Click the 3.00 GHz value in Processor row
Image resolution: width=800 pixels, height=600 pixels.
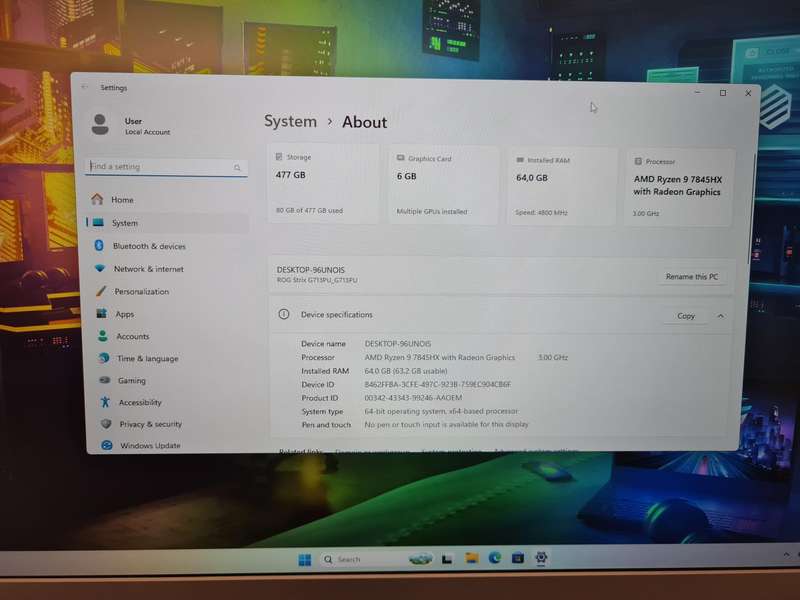553,358
